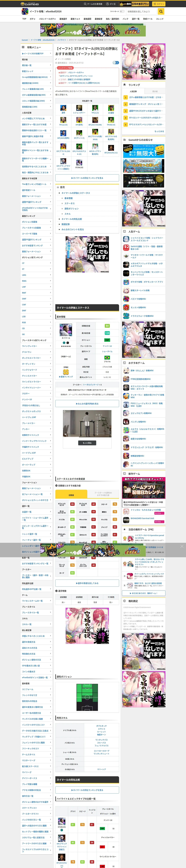Open もっとみる link in ranking panel
186x868 pixels.
click(x=159, y=131)
